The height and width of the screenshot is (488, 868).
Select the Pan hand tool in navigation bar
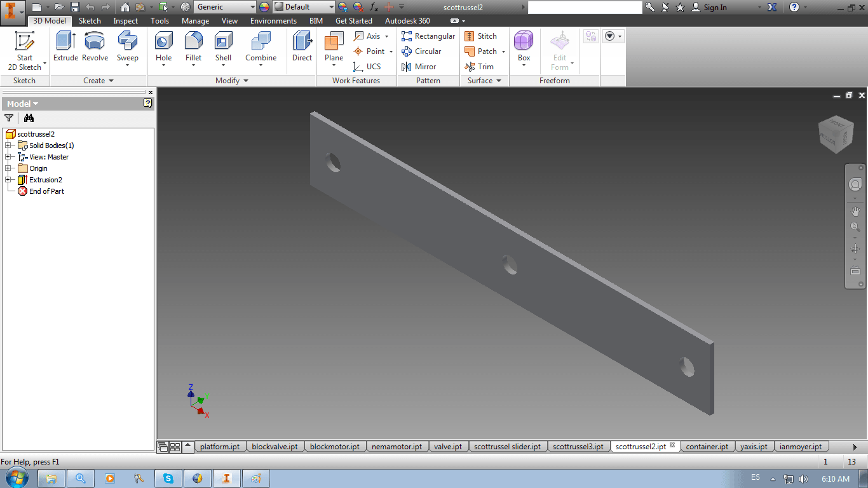click(855, 211)
